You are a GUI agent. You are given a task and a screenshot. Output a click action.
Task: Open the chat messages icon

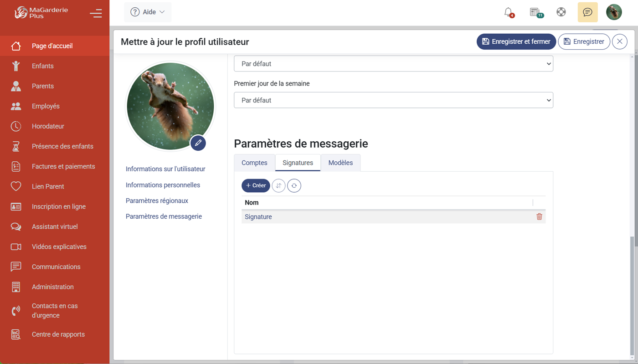click(x=587, y=12)
